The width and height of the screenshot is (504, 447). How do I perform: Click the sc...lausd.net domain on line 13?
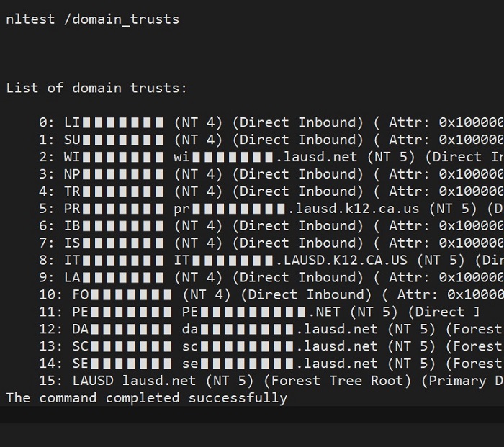point(280,346)
